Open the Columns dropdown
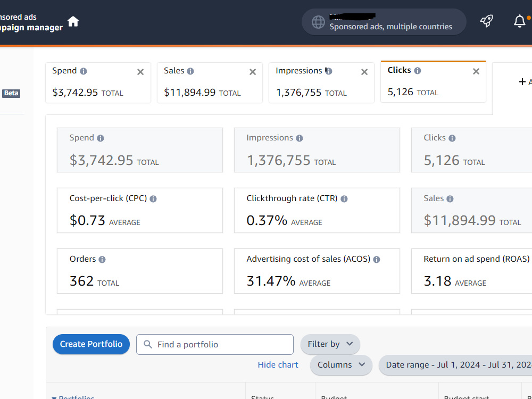 coord(341,365)
